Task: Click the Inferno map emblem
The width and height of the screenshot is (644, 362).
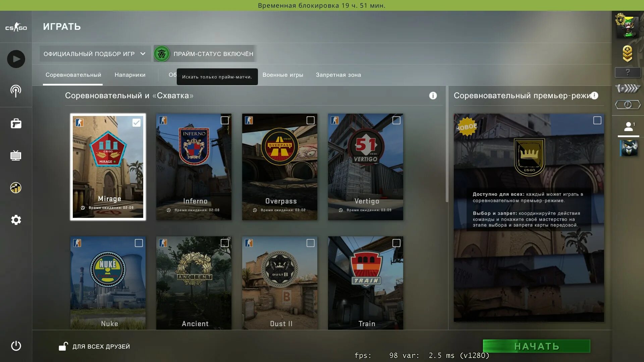Action: (194, 146)
